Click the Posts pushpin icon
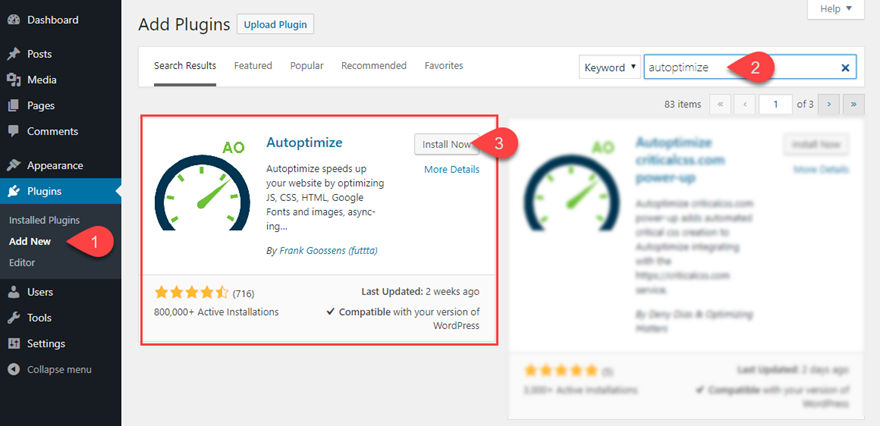This screenshot has height=426, width=880. 14,54
